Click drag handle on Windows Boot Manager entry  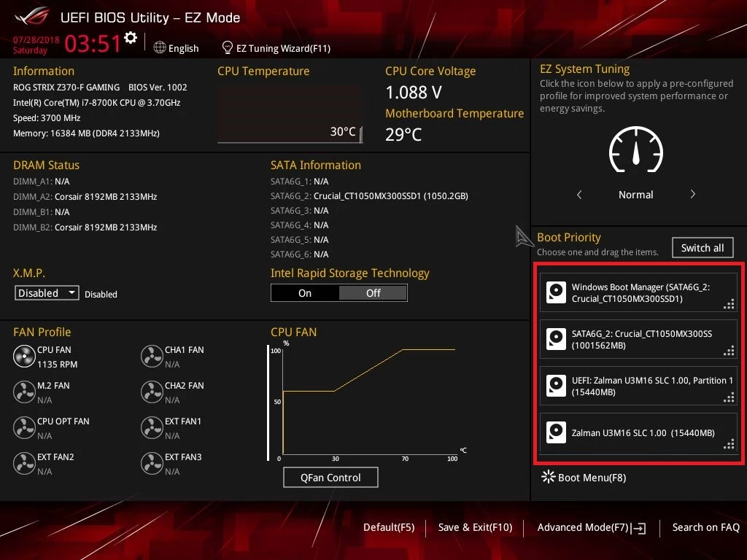pos(729,304)
